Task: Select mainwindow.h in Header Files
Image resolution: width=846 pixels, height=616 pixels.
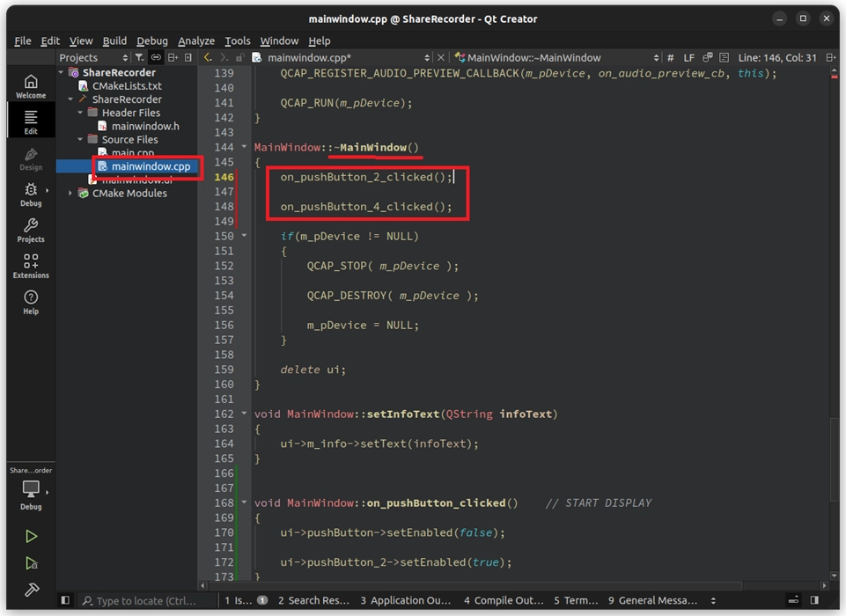Action: tap(144, 126)
